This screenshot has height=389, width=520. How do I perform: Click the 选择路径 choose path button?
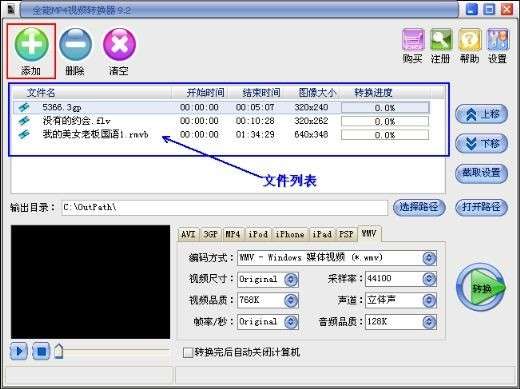419,207
